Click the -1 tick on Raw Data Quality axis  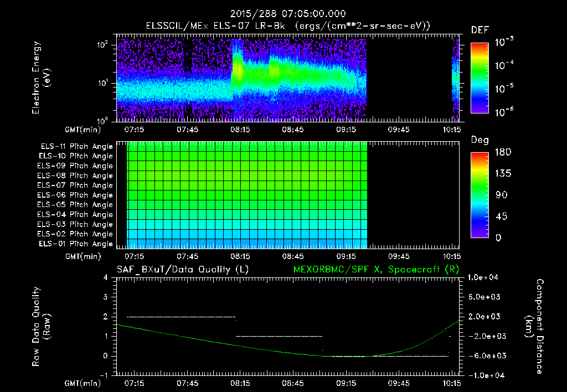[x=104, y=375]
